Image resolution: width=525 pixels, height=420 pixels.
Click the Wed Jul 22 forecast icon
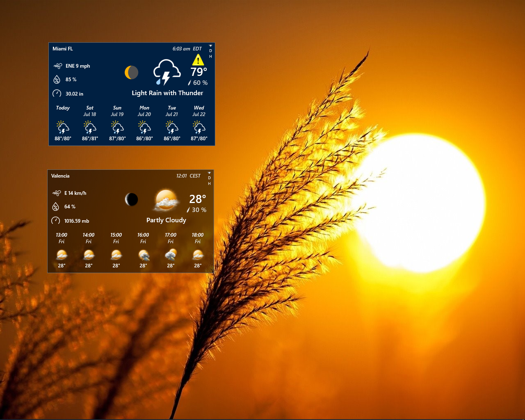(x=199, y=127)
